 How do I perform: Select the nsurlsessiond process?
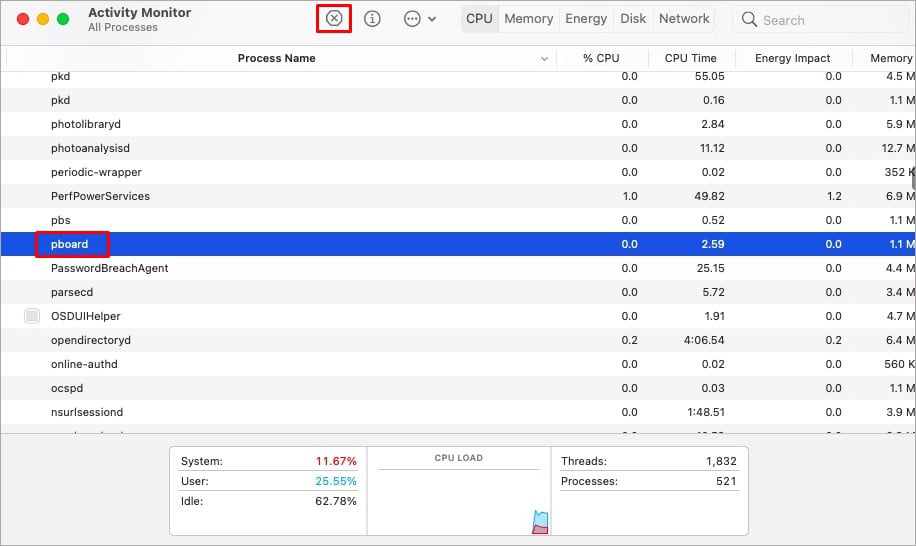[86, 412]
